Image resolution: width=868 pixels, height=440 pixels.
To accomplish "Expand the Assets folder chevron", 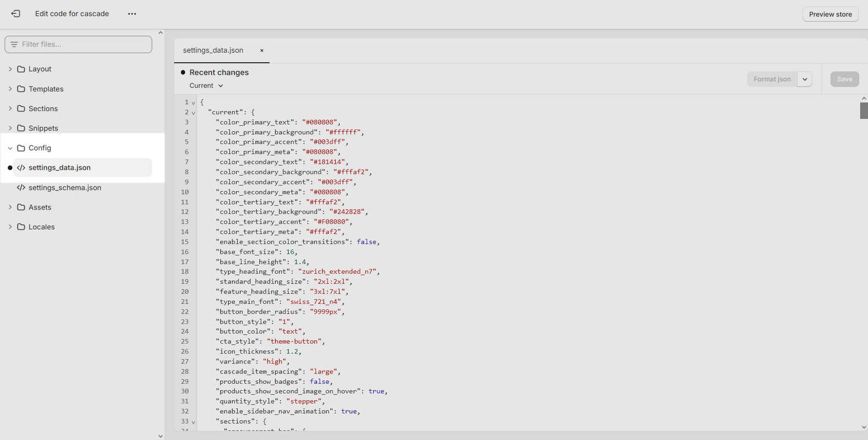I will [x=10, y=207].
